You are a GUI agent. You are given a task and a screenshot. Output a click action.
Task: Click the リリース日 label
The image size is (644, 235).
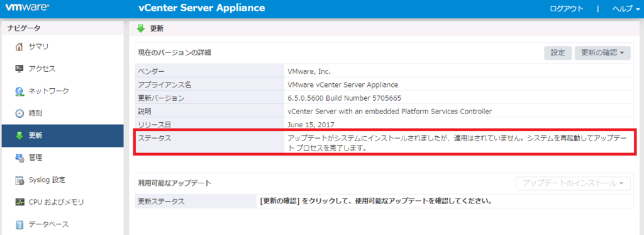tap(155, 125)
